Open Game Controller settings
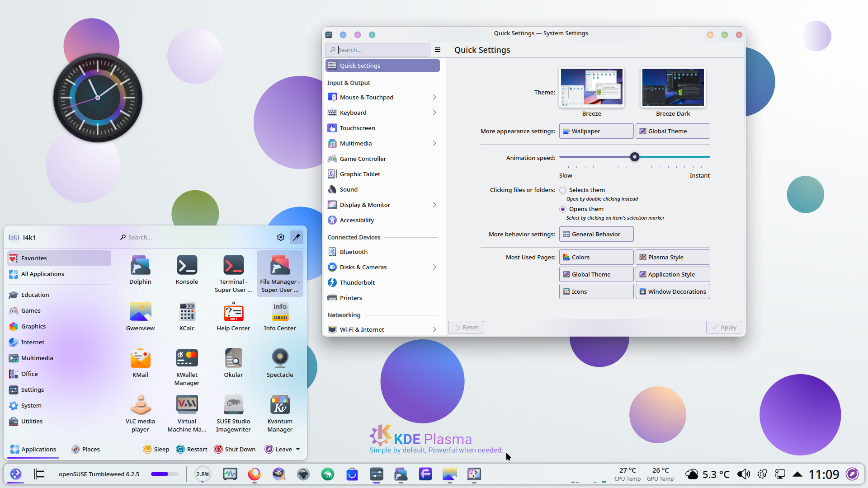 pyautogui.click(x=382, y=159)
